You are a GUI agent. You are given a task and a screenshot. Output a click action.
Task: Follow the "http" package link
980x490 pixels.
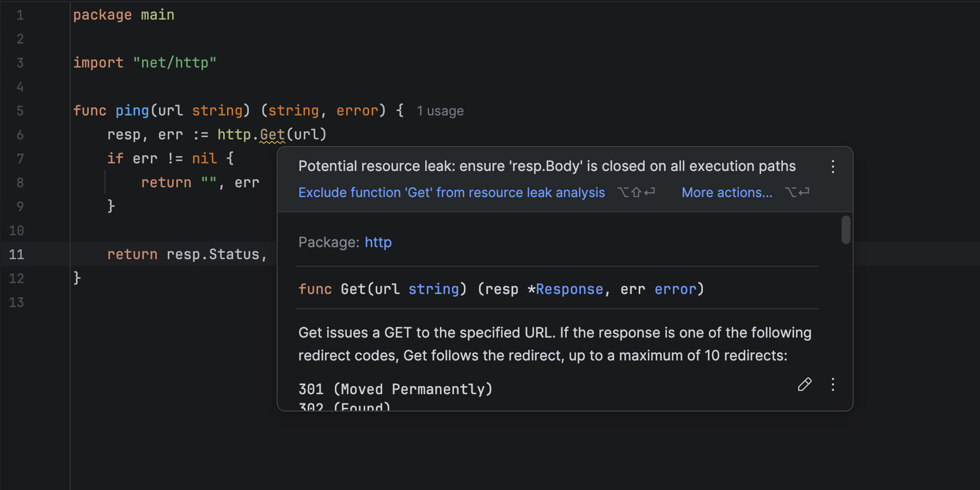coord(378,242)
